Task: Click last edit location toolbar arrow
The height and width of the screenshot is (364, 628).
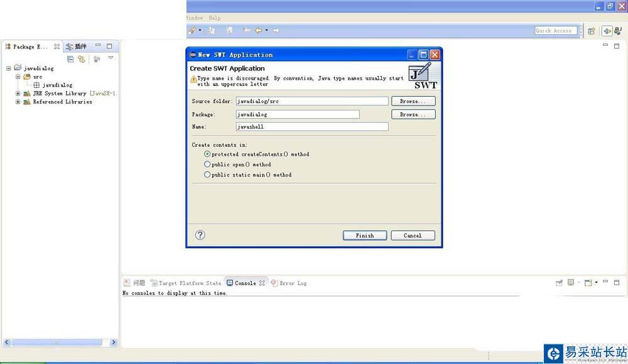Action: tap(247, 30)
